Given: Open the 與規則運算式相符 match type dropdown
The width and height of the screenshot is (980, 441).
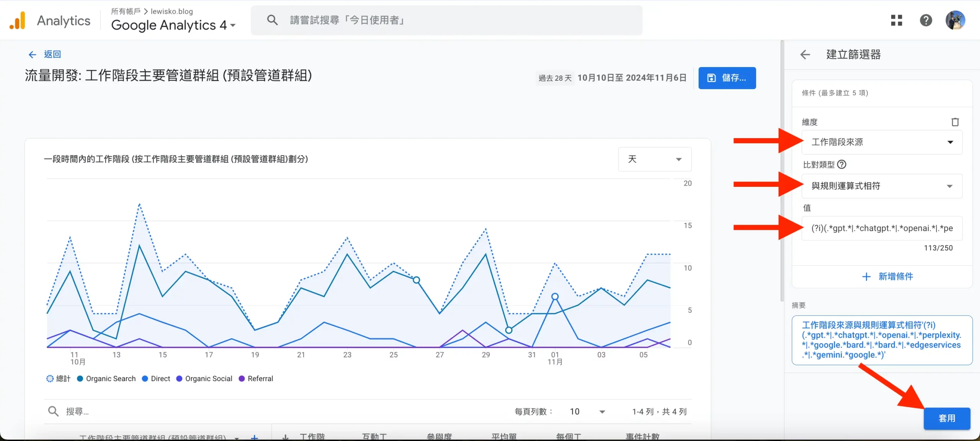Looking at the screenshot, I should (882, 186).
